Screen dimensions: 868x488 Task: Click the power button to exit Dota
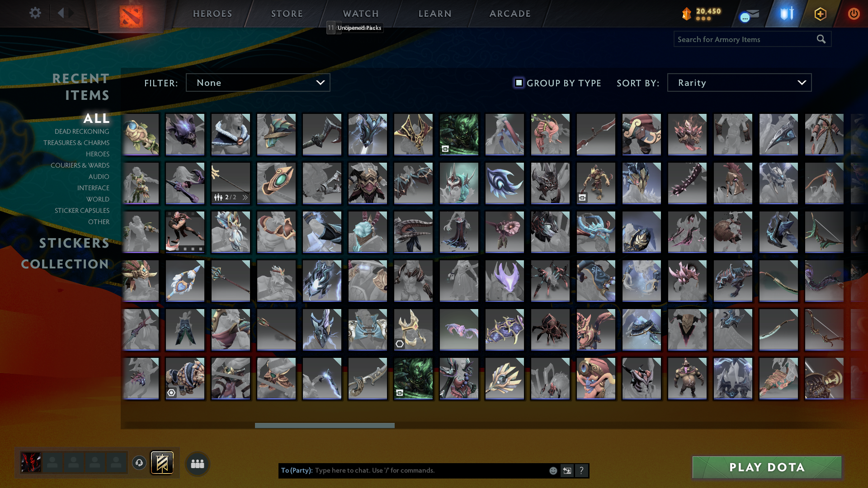[x=854, y=14]
